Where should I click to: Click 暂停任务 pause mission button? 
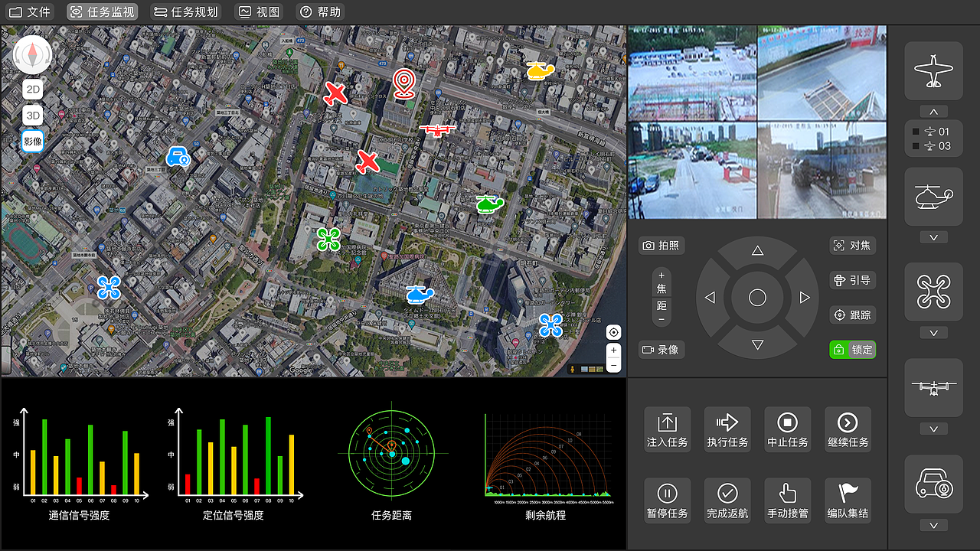(x=667, y=500)
